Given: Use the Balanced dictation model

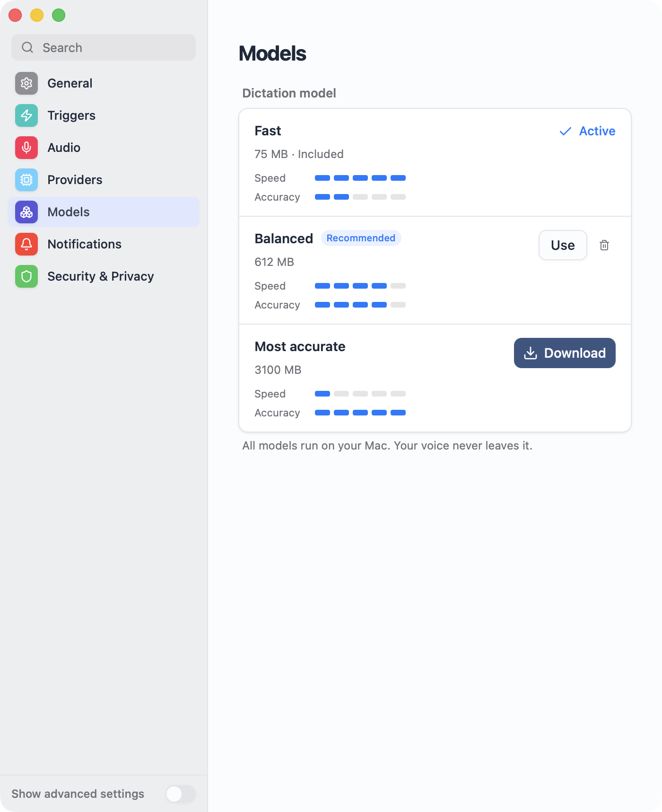Looking at the screenshot, I should (x=563, y=245).
